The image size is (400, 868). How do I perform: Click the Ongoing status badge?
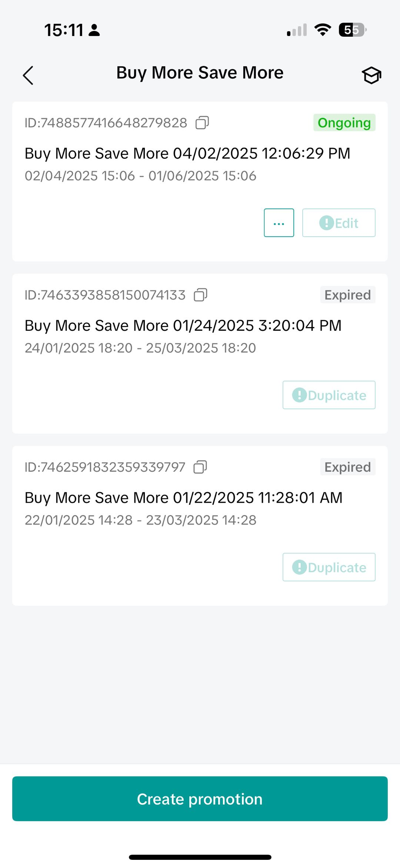[x=344, y=123]
